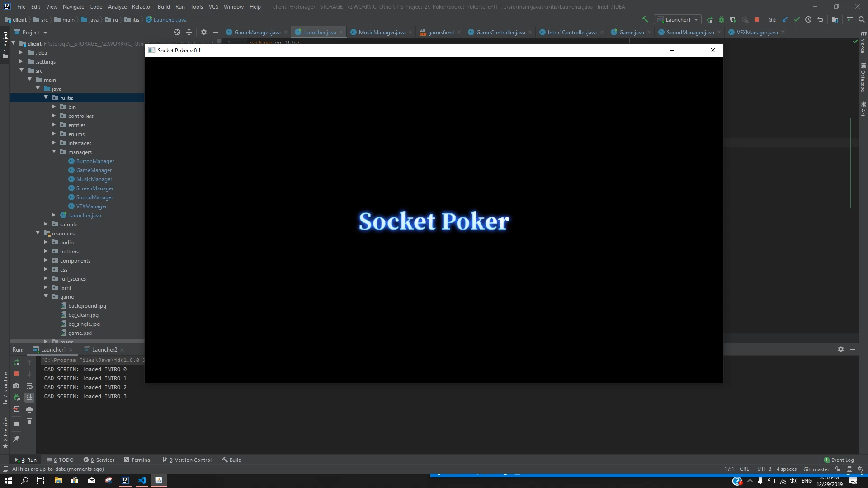Viewport: 868px width, 488px height.
Task: Click the thread dump camera icon
Action: pyautogui.click(x=16, y=385)
